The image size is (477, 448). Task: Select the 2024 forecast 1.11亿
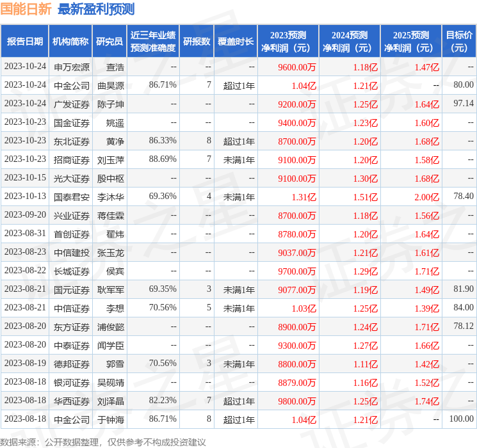click(x=366, y=364)
